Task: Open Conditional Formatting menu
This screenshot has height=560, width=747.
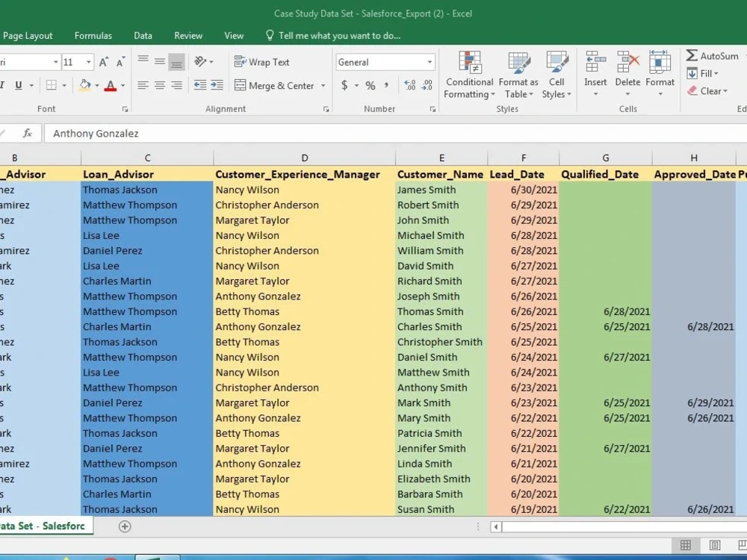Action: (469, 75)
